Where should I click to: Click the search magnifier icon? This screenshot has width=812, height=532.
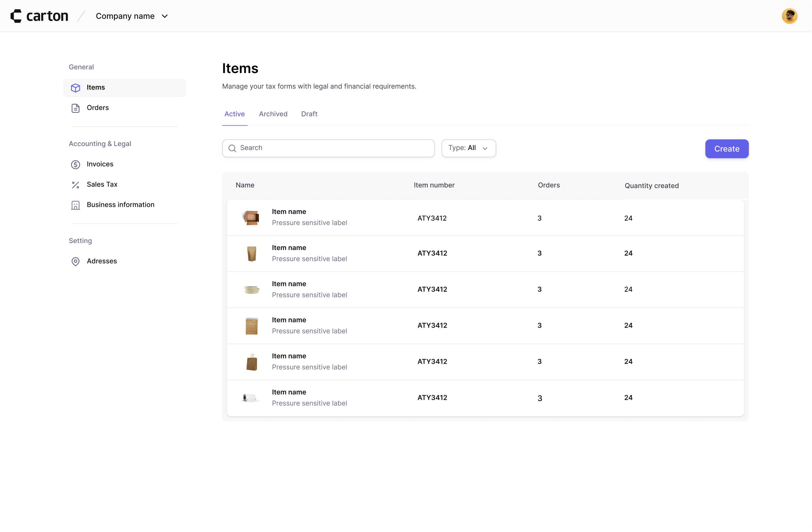tap(232, 148)
